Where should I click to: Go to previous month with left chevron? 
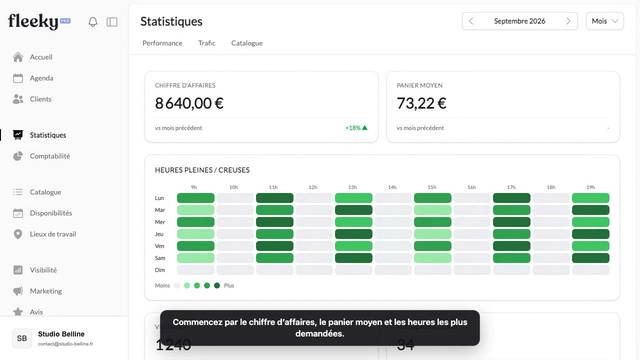(x=471, y=21)
